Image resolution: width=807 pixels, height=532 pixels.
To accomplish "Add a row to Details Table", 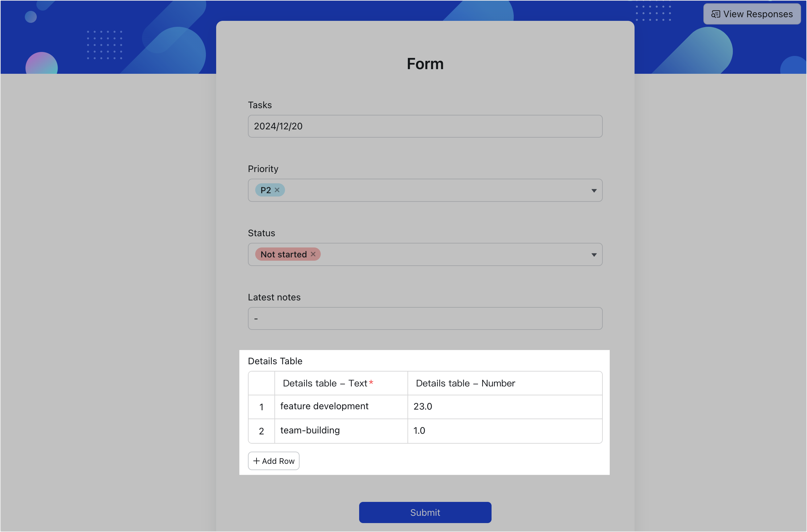I will (x=273, y=461).
